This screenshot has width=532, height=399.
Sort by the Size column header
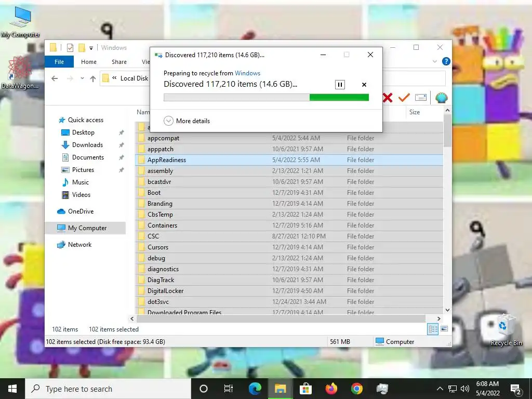(x=414, y=112)
